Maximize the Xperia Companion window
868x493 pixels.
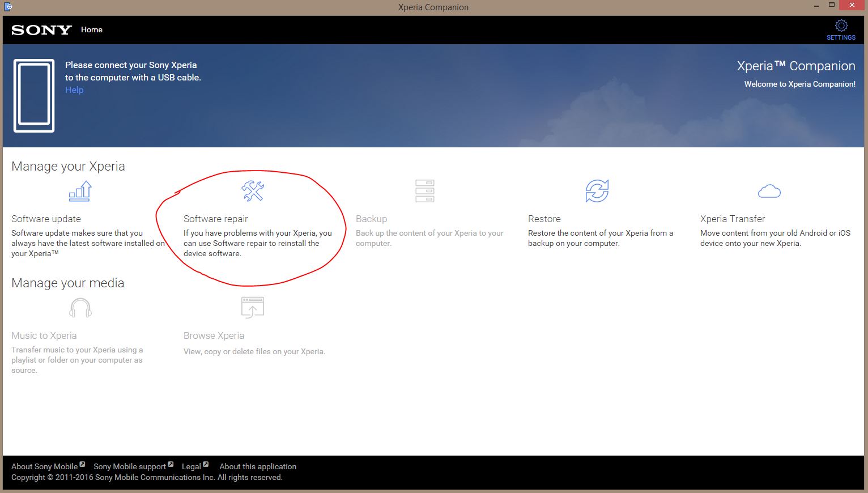click(x=831, y=6)
